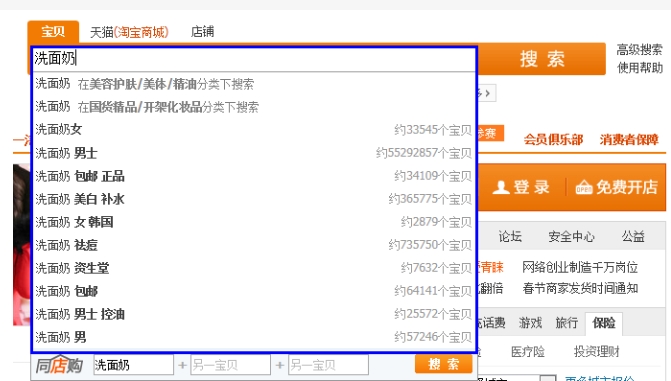Click the first 另一宝贝 input field
671x381 pixels.
pos(231,365)
